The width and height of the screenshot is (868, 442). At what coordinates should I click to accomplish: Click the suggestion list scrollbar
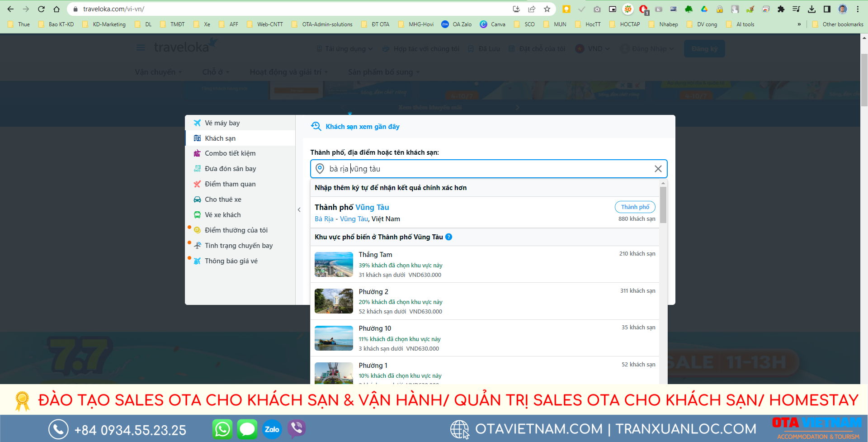(663, 204)
